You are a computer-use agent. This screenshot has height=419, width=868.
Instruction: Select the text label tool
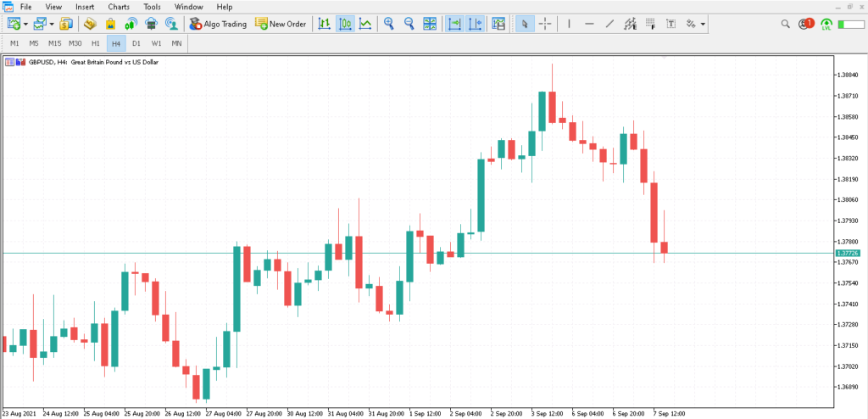[671, 24]
